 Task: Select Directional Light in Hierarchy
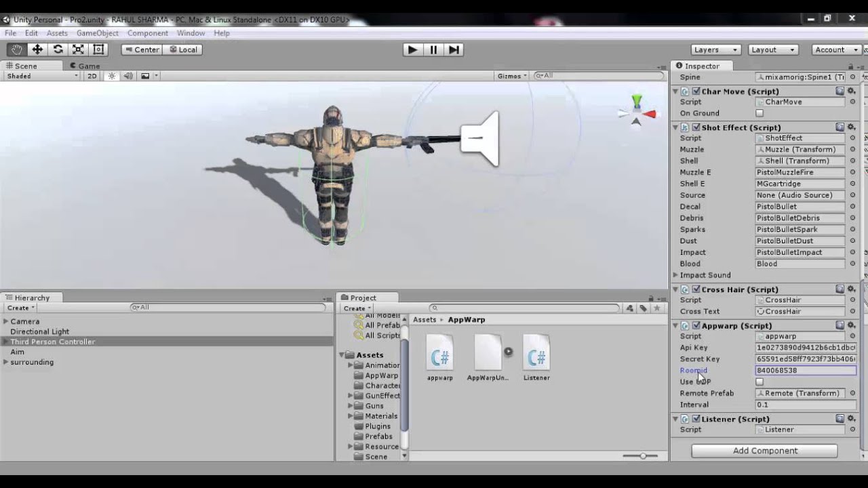tap(40, 331)
